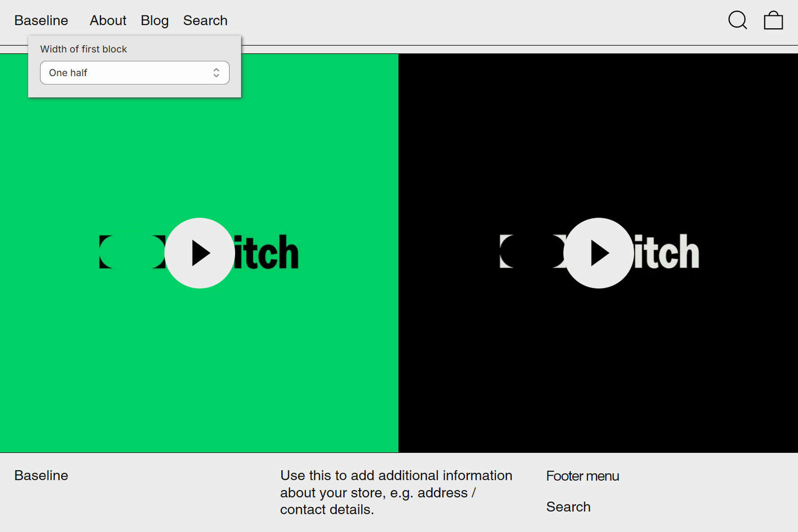Navigate to the Blog menu item
Screen dimensions: 798x532
coord(154,20)
